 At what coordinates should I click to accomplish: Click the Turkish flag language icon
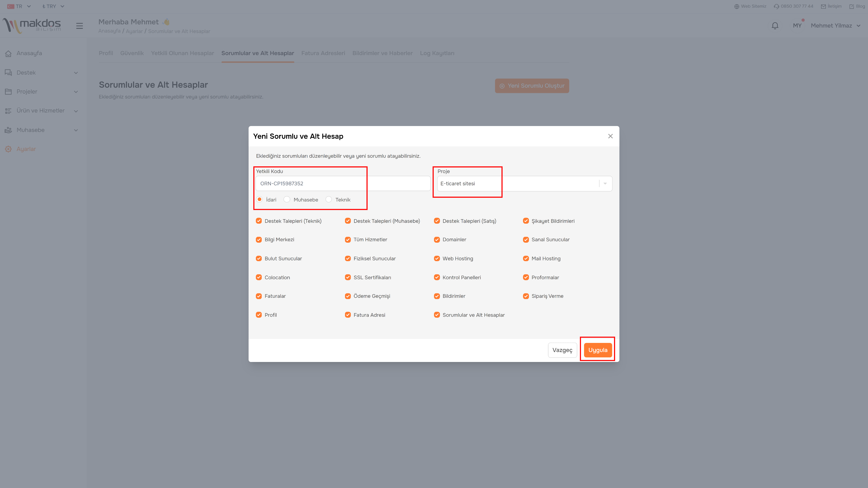click(11, 6)
